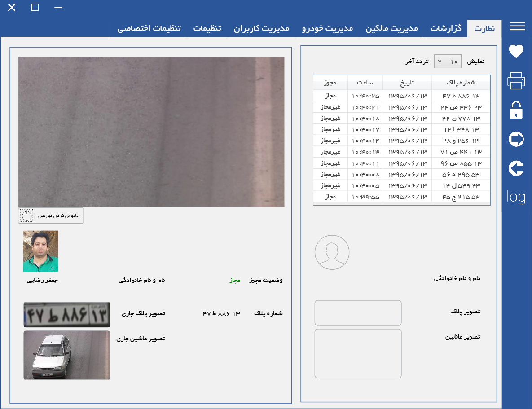The image size is (532, 409).
Task: Open the تنظیمات tab
Action: (x=207, y=28)
